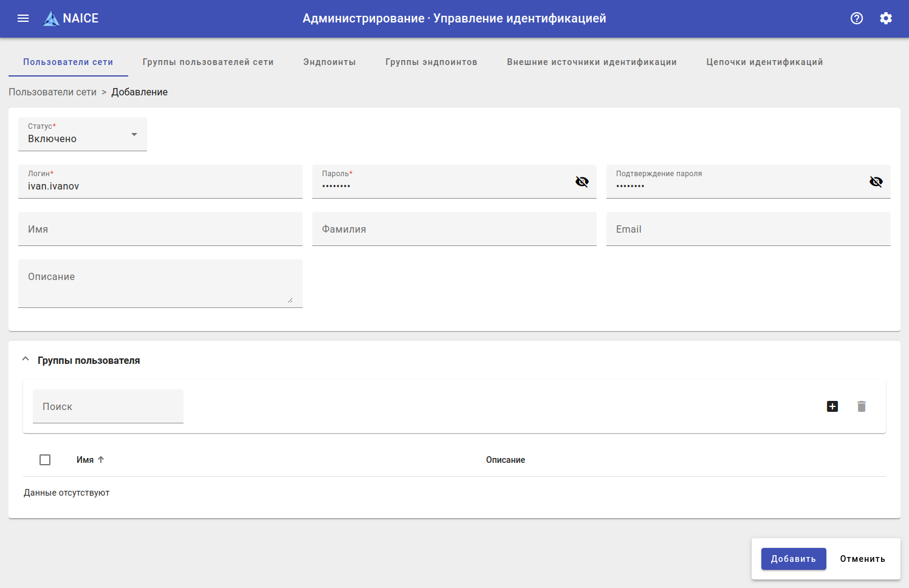909x588 pixels.
Task: Open the hamburger navigation menu
Action: 23,18
